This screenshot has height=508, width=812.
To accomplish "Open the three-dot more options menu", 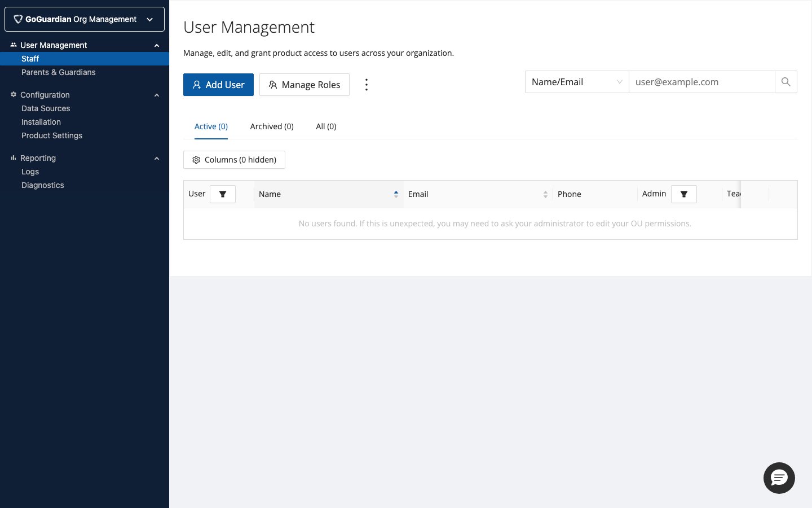I will click(367, 85).
